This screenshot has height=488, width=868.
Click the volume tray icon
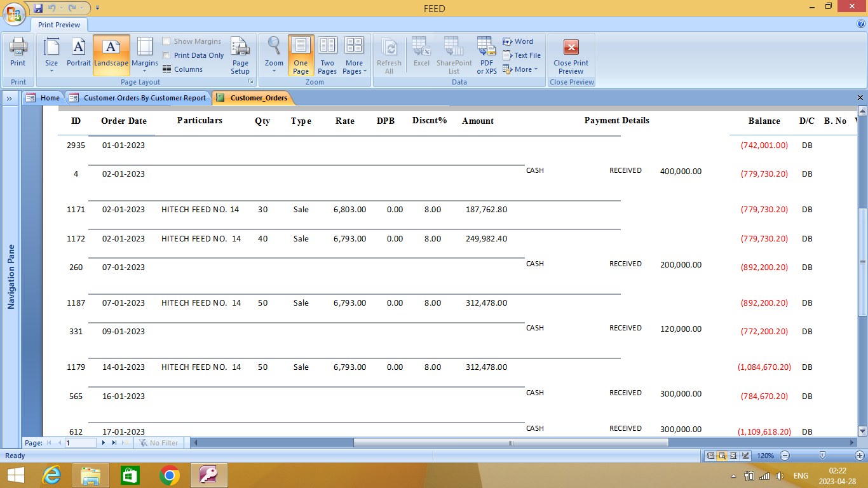pyautogui.click(x=780, y=476)
